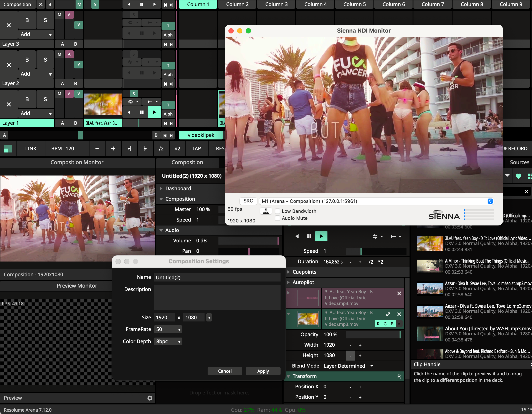Screen dimensions: 532x414
Task: Click the Transform preset P icon
Action: pyautogui.click(x=399, y=376)
